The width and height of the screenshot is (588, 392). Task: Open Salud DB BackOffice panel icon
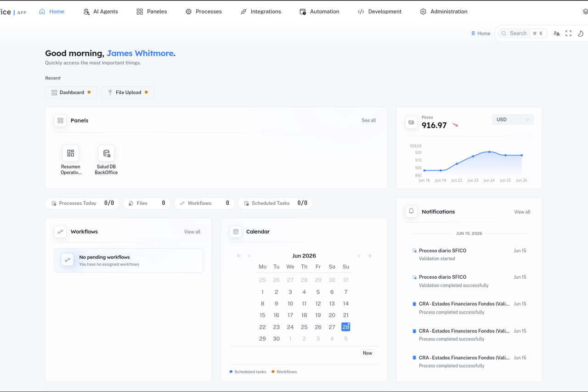click(106, 153)
